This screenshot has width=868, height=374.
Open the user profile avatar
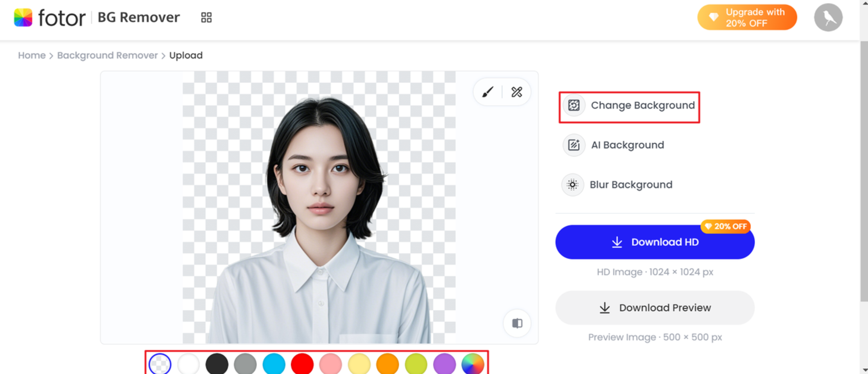[828, 17]
